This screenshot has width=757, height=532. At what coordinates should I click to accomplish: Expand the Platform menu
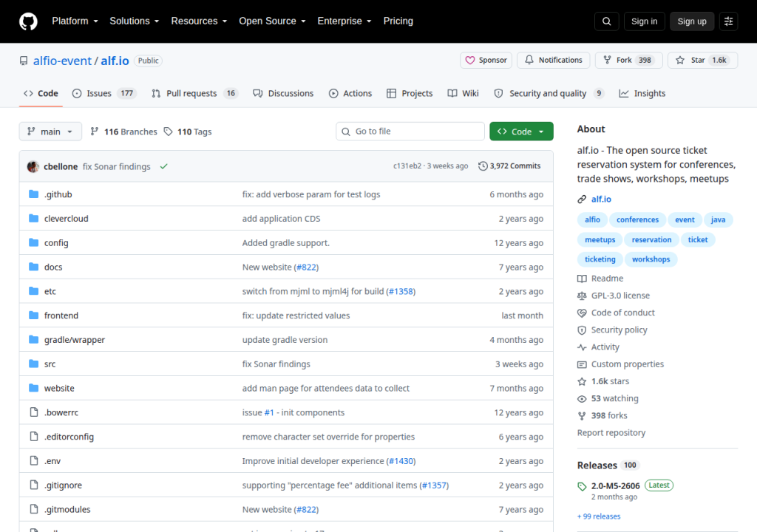75,21
